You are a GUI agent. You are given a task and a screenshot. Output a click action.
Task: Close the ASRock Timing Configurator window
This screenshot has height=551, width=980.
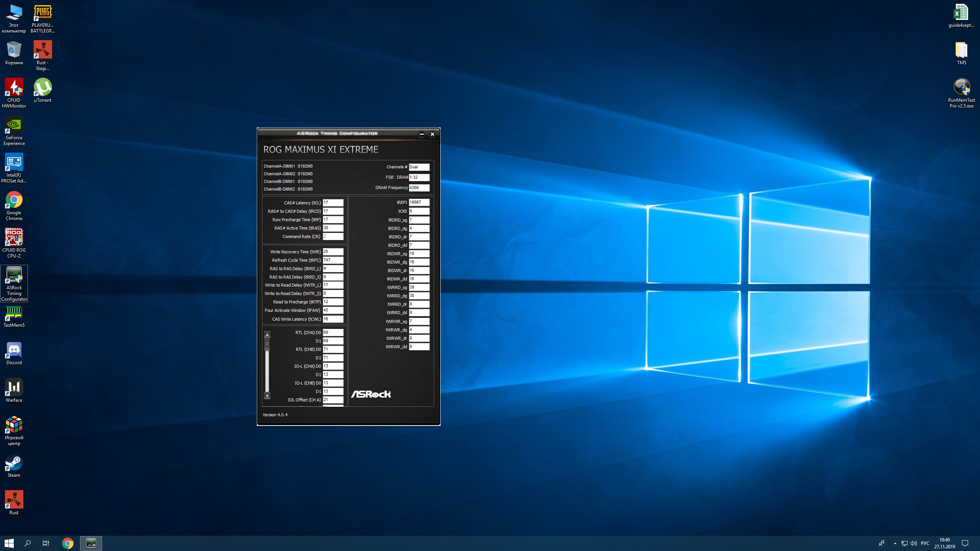coord(432,134)
